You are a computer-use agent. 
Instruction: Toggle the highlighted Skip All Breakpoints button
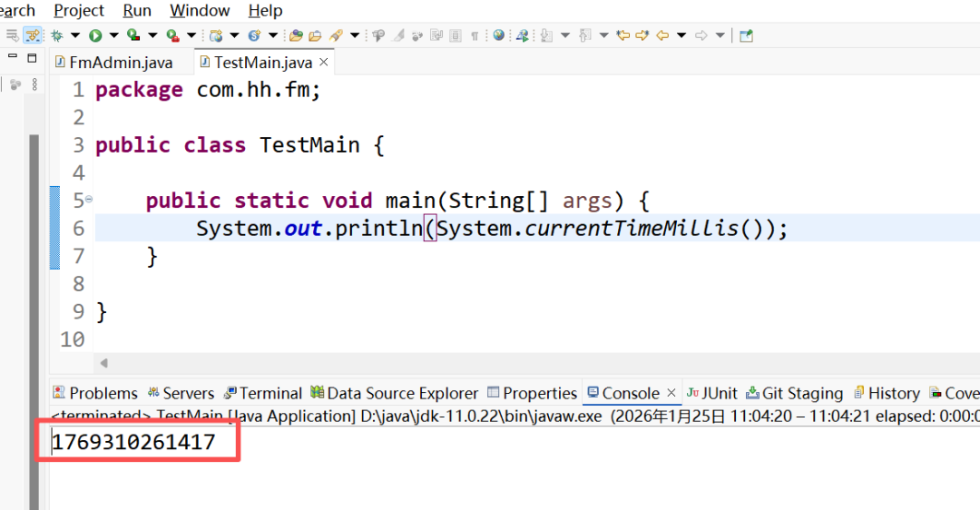pos(33,35)
